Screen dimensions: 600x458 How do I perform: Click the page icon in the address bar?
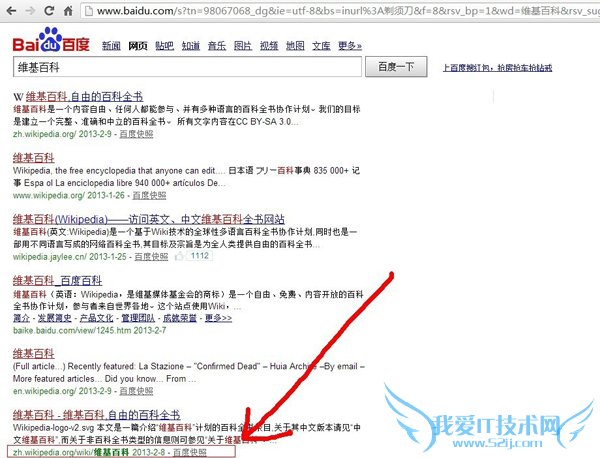coord(89,11)
